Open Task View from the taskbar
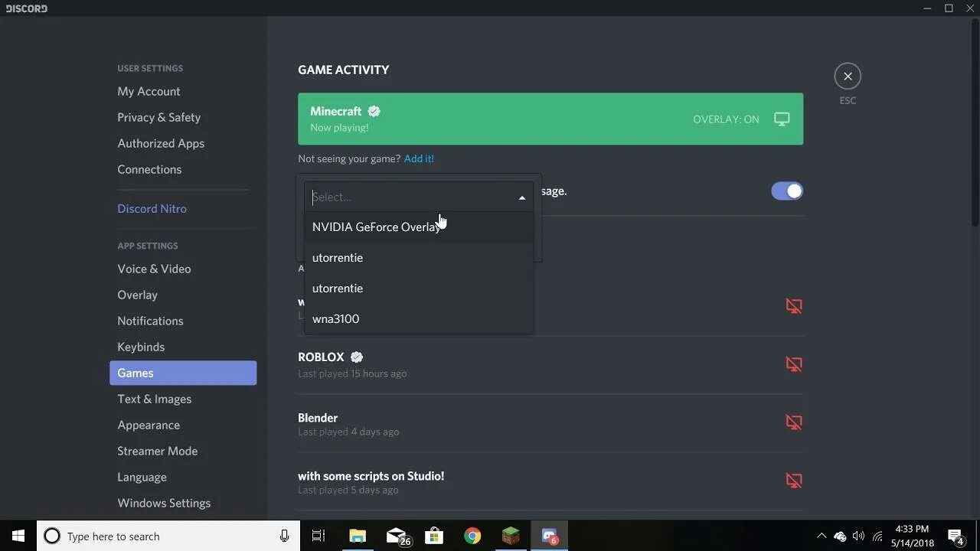Viewport: 980px width, 551px height. coord(318,536)
